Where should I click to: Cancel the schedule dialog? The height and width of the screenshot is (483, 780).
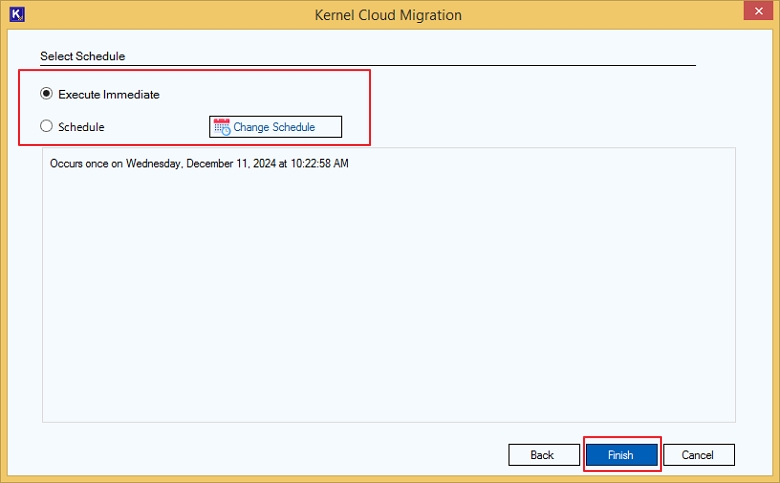coord(698,455)
